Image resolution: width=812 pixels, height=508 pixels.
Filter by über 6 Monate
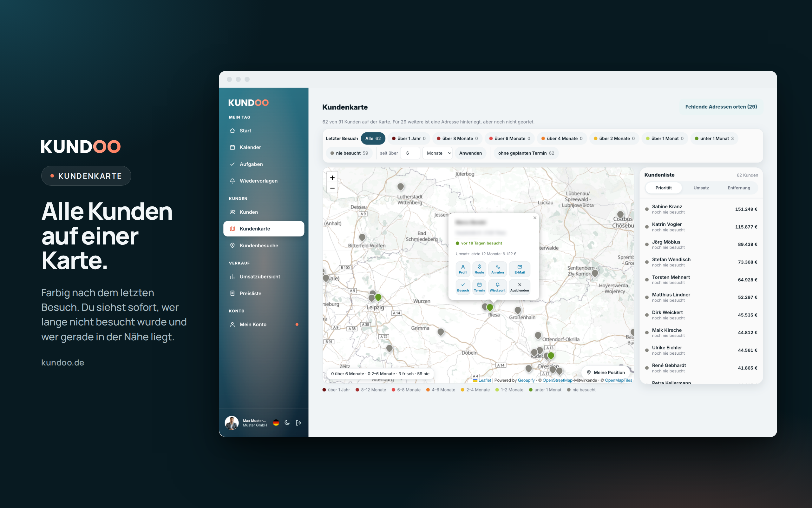point(509,138)
